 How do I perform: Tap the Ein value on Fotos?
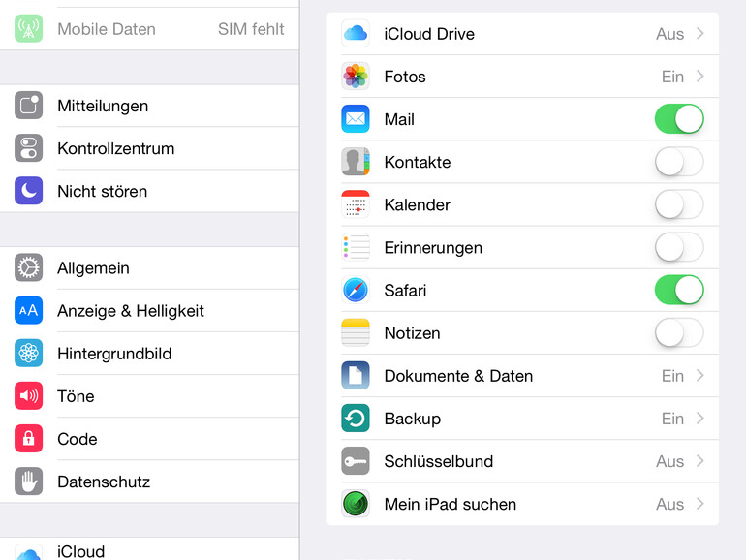[672, 77]
